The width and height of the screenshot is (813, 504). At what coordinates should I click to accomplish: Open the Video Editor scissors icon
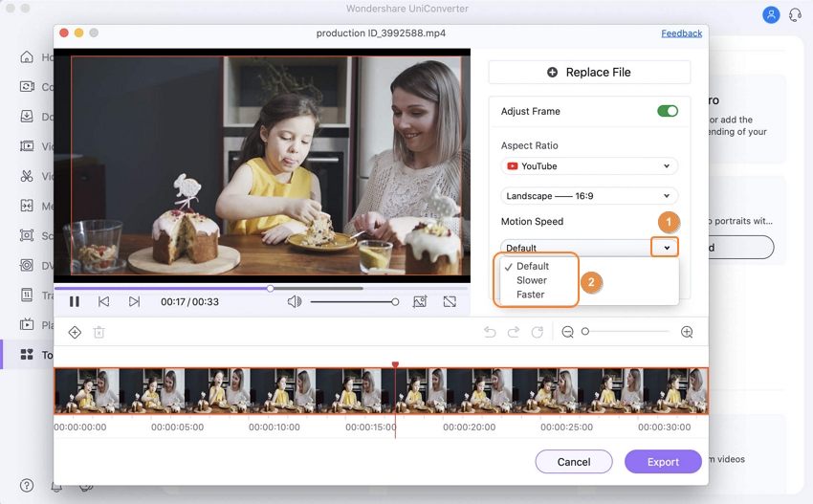click(27, 176)
